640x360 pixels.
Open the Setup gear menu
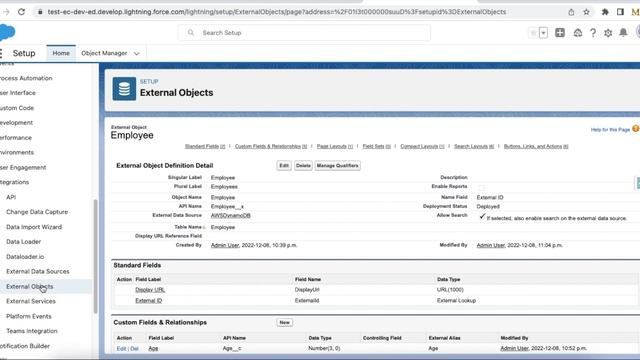coord(608,33)
